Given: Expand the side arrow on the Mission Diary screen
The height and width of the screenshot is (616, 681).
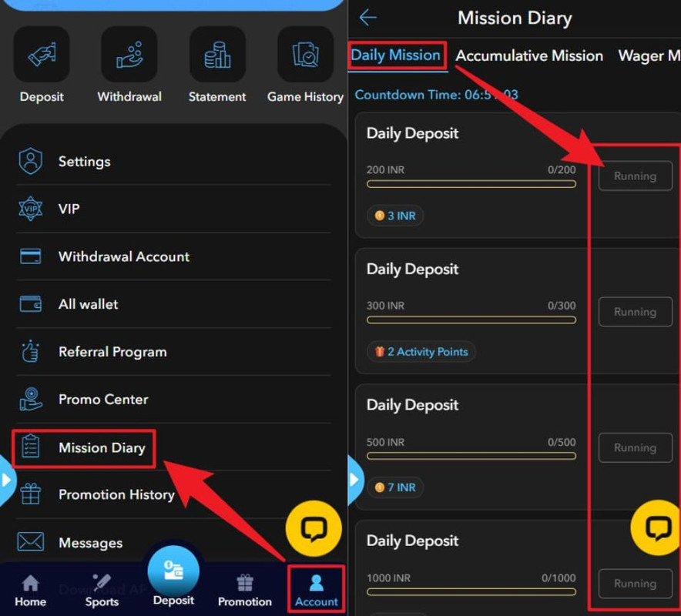Looking at the screenshot, I should (x=354, y=480).
